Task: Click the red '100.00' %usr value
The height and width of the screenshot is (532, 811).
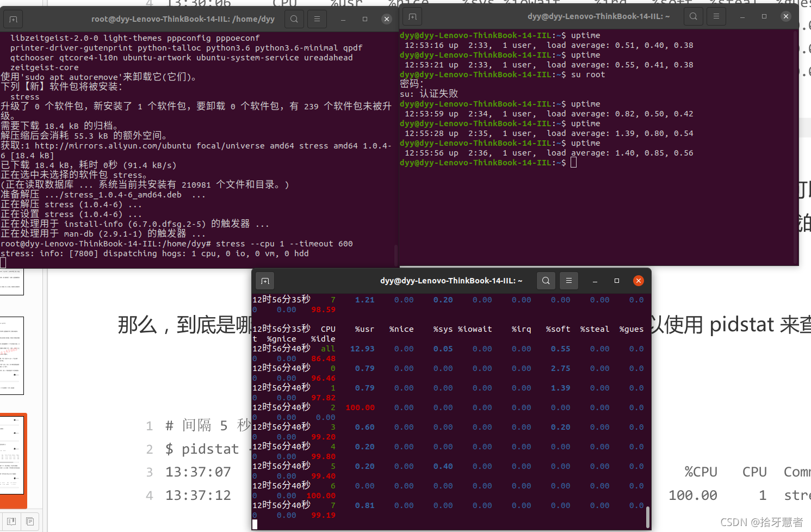Action: pos(360,407)
